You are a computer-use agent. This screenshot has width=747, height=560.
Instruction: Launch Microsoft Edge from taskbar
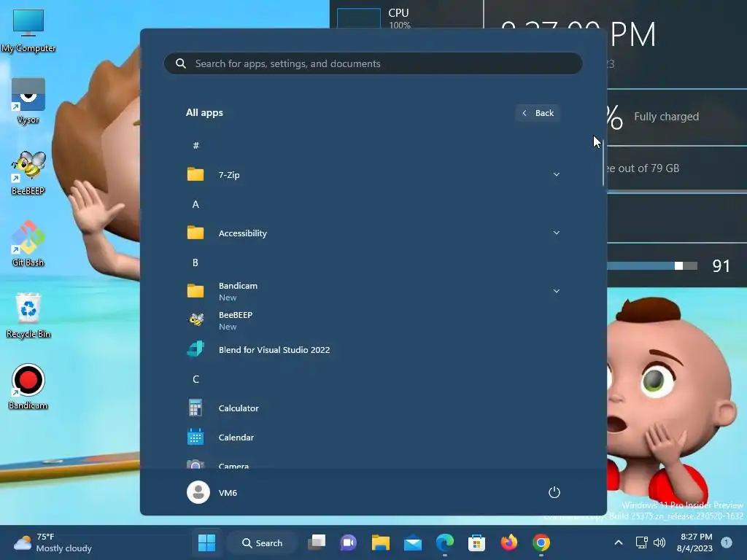pyautogui.click(x=444, y=542)
